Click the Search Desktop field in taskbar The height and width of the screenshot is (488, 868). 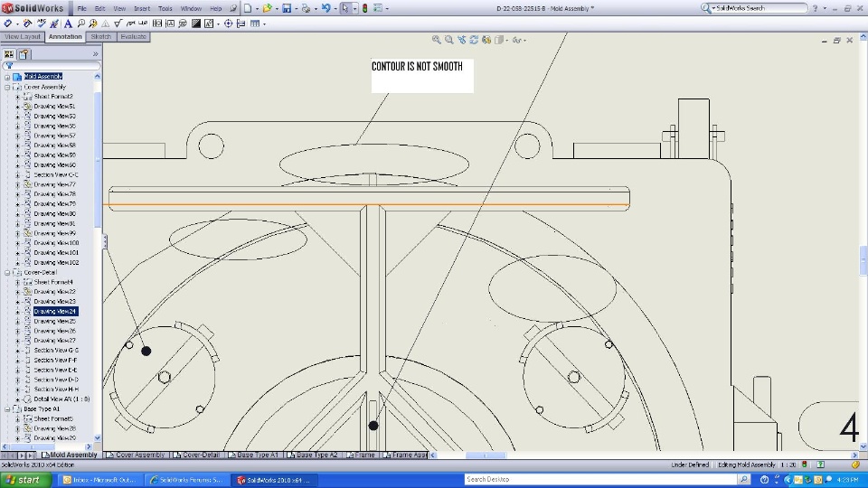(x=602, y=479)
